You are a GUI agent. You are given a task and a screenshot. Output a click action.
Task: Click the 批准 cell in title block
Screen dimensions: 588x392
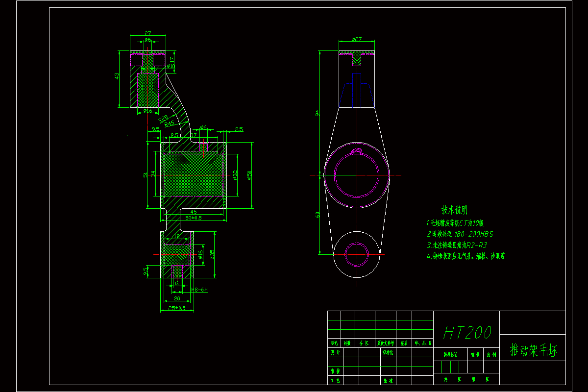387,380
